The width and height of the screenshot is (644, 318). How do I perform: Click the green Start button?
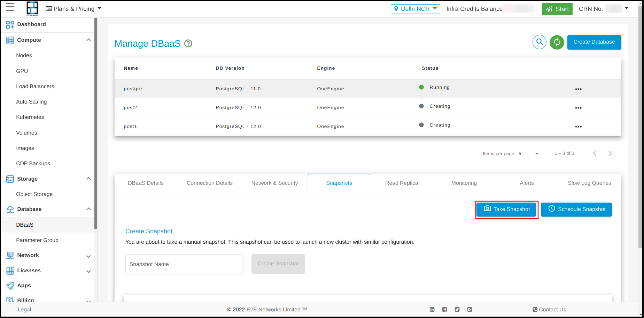tap(557, 9)
